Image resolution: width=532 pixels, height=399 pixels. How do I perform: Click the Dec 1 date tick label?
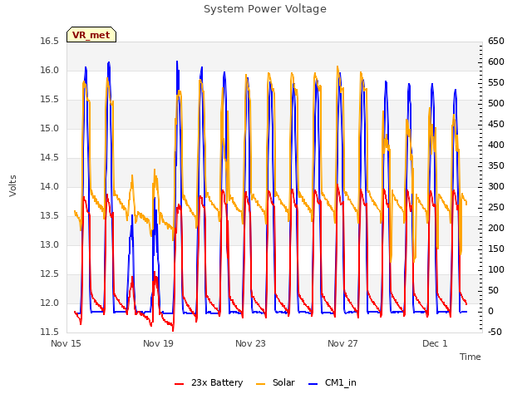pyautogui.click(x=435, y=343)
